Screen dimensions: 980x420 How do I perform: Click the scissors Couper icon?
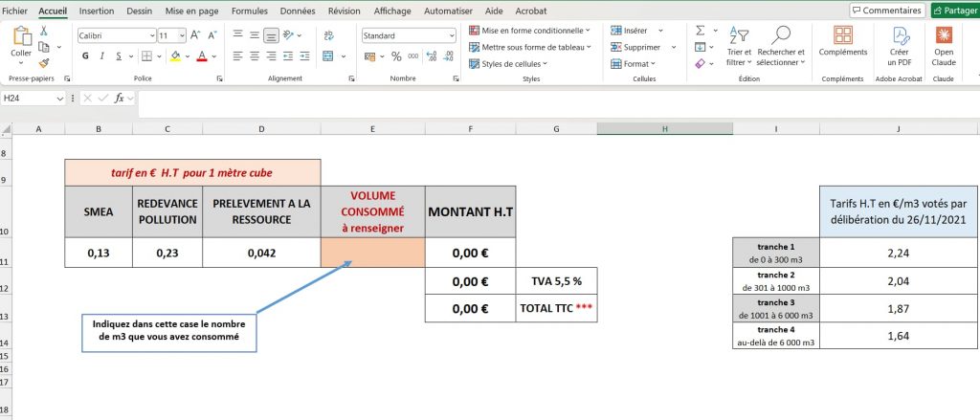[x=44, y=31]
